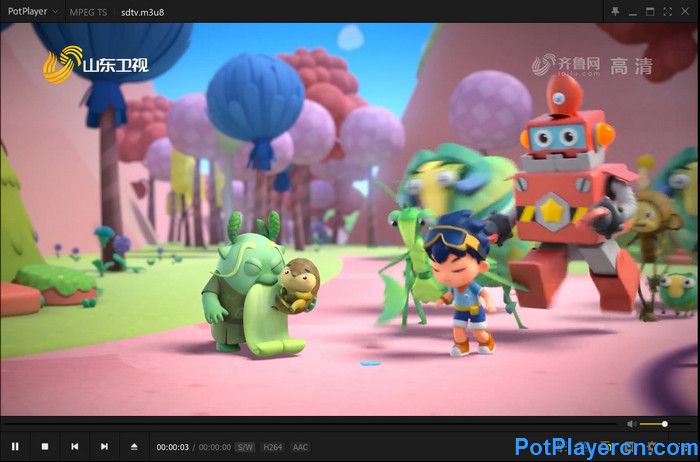Click the MPEG TS format label

[88, 12]
